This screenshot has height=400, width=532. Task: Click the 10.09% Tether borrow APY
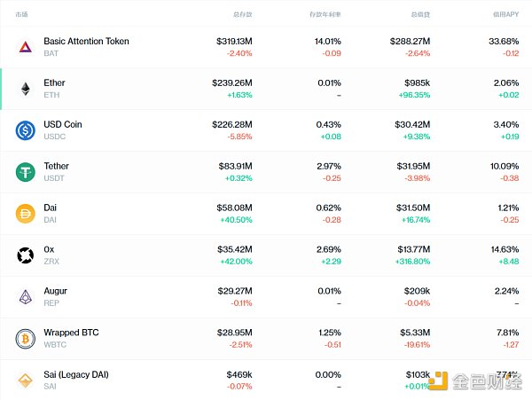tap(505, 166)
